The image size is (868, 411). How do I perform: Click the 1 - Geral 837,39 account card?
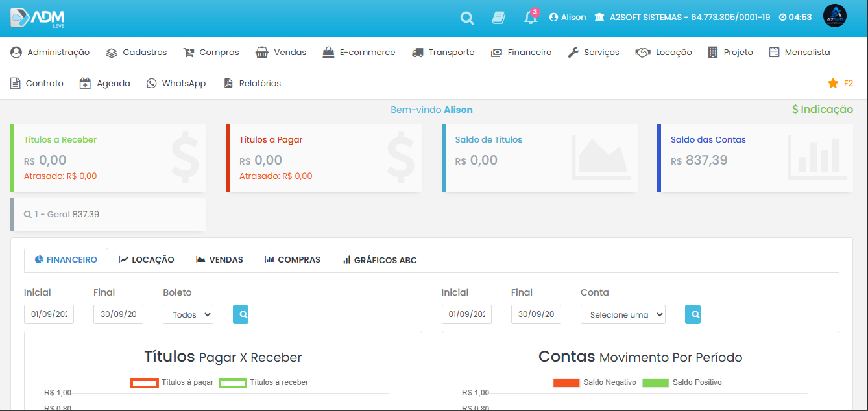(x=108, y=215)
